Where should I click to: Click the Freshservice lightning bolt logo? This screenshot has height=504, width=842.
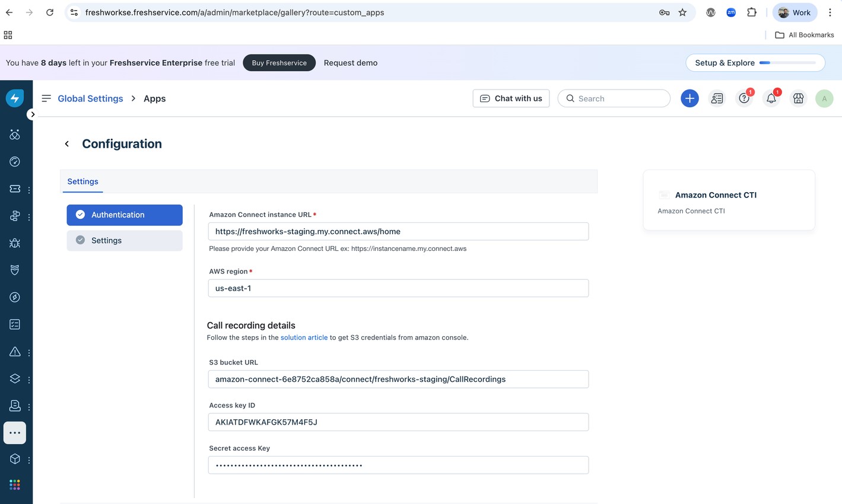[15, 98]
